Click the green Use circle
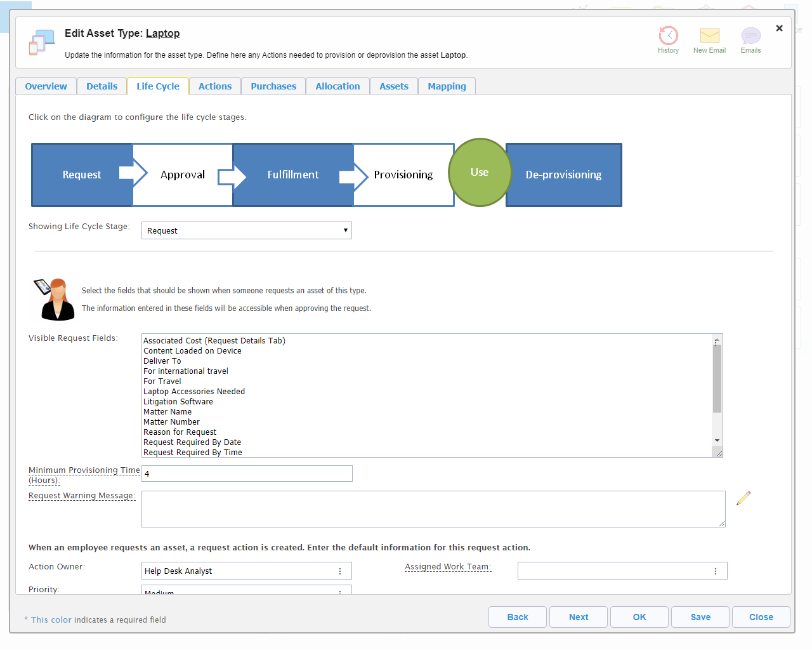The width and height of the screenshot is (812, 650). pos(480,172)
